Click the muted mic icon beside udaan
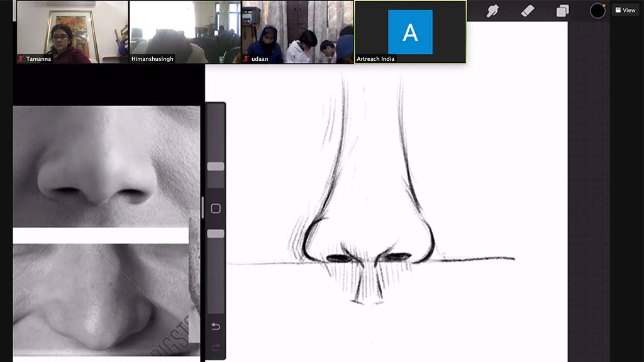 [x=247, y=59]
